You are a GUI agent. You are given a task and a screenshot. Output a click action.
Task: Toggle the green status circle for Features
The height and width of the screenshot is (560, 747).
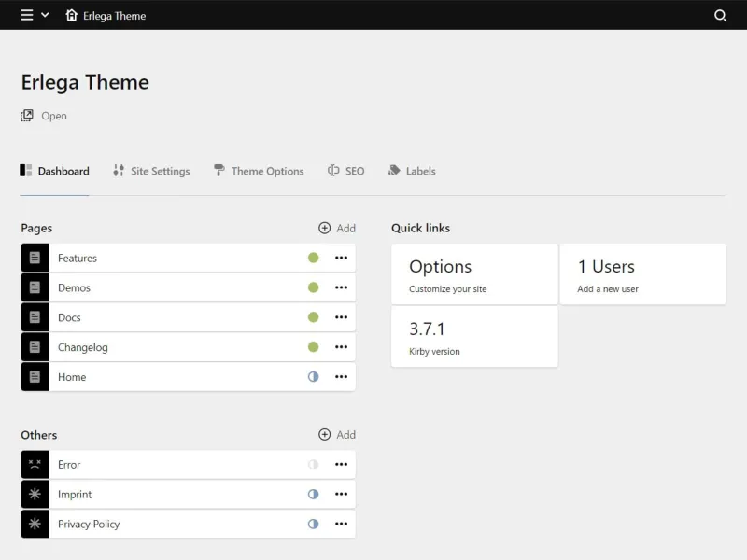click(313, 258)
